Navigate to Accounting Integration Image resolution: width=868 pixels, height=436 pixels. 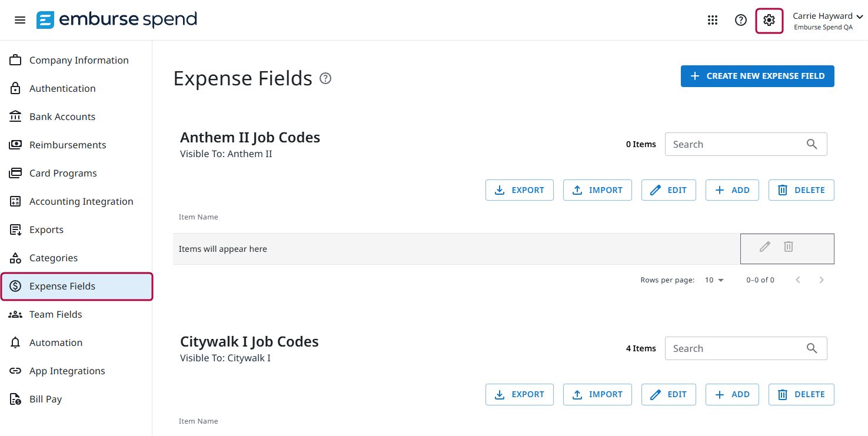[x=81, y=201]
